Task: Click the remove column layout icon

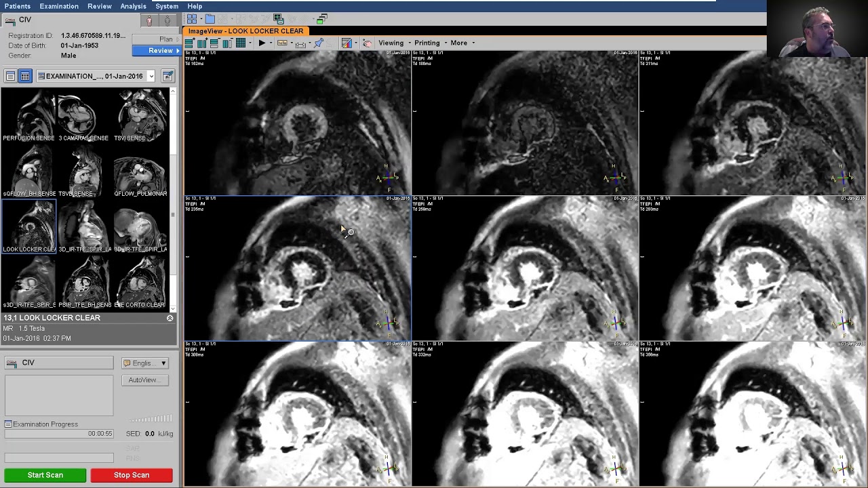Action: (227, 43)
